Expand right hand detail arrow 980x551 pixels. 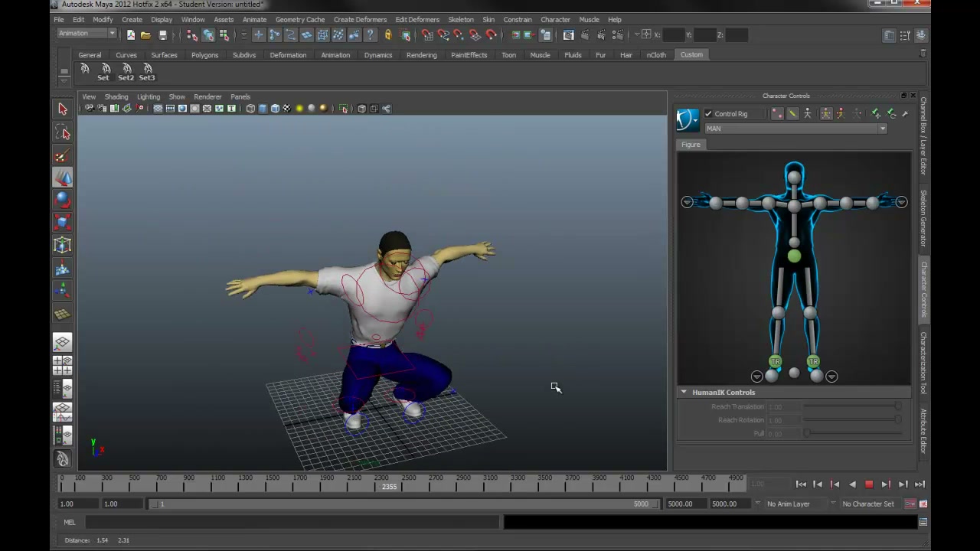(x=687, y=203)
